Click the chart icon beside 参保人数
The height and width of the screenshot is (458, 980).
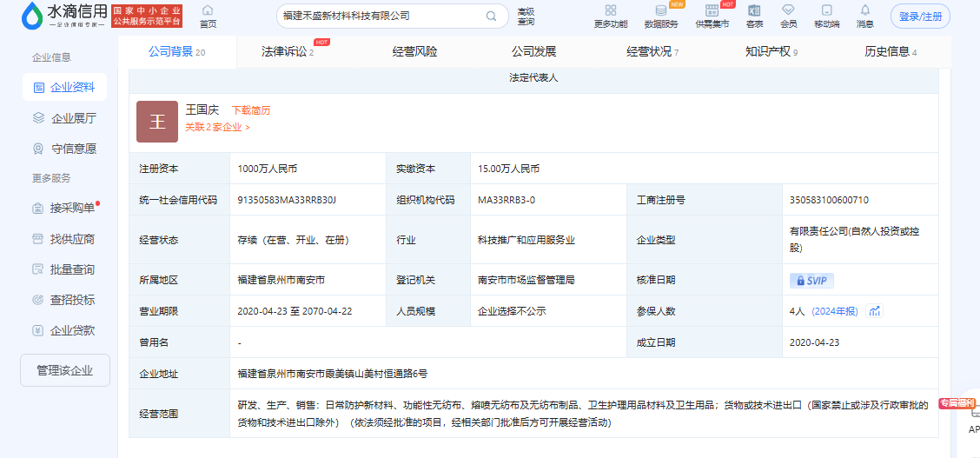point(875,311)
